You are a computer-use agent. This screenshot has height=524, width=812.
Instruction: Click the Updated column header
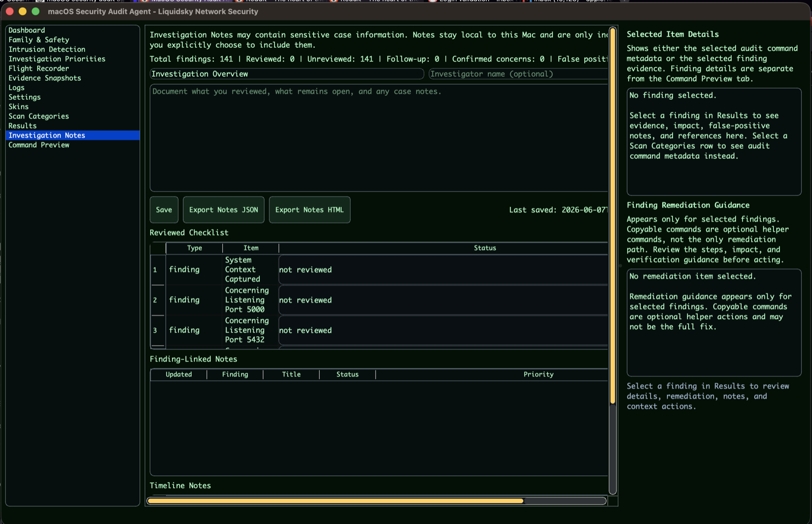point(179,374)
